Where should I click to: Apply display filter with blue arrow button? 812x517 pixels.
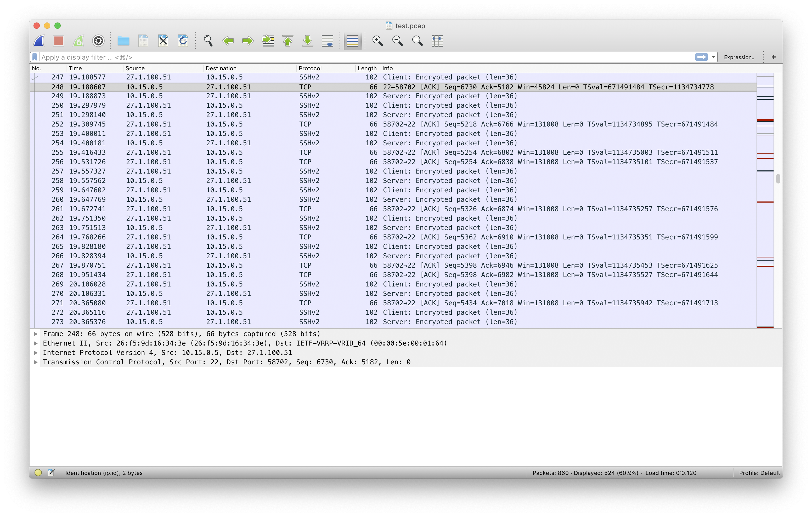click(701, 57)
